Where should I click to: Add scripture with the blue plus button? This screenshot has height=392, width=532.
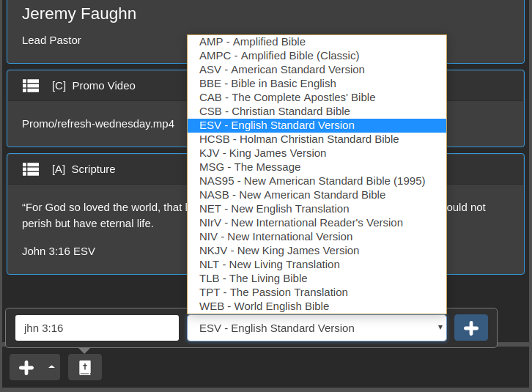coord(471,328)
